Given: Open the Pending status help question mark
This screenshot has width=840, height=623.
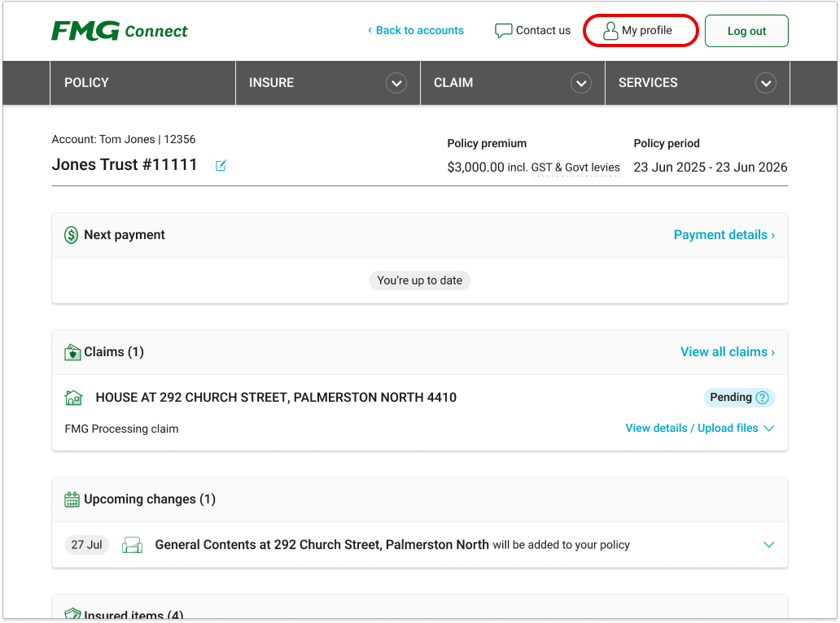Looking at the screenshot, I should point(762,398).
